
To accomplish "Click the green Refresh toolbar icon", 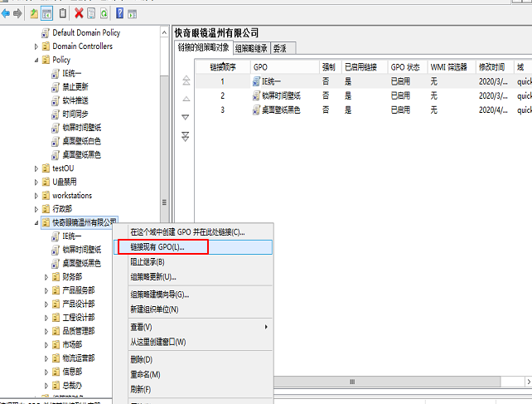I will point(104,13).
